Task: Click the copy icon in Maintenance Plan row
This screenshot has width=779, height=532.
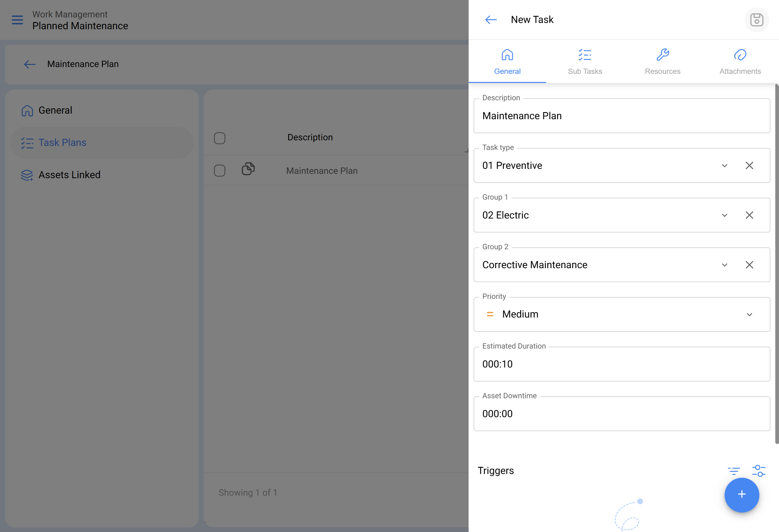Action: click(248, 169)
